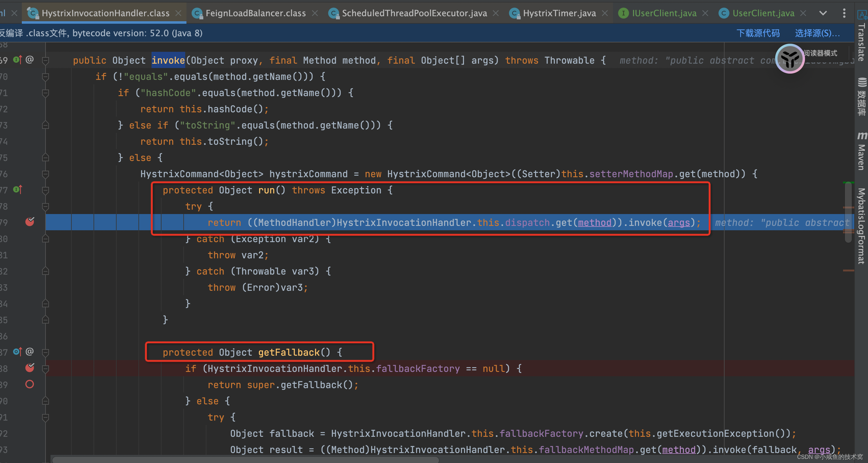
Task: Click the override gutter icon beside run()
Action: click(17, 189)
